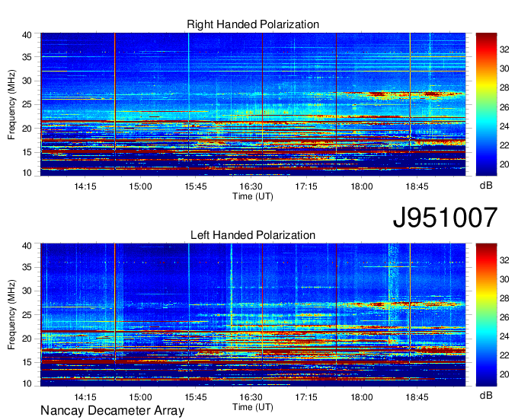The width and height of the screenshot is (518, 420).
Task: Click the 22 dB value on lower color bar
Action: [x=504, y=355]
